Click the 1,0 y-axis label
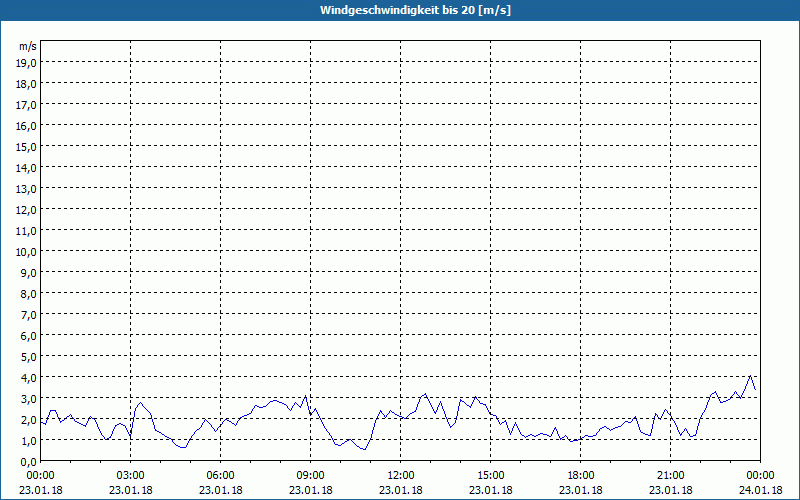The height and width of the screenshot is (500, 800). coord(28,441)
